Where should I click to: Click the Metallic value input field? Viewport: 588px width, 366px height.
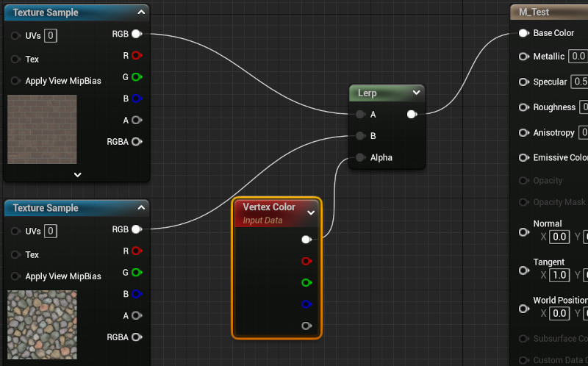(x=578, y=57)
